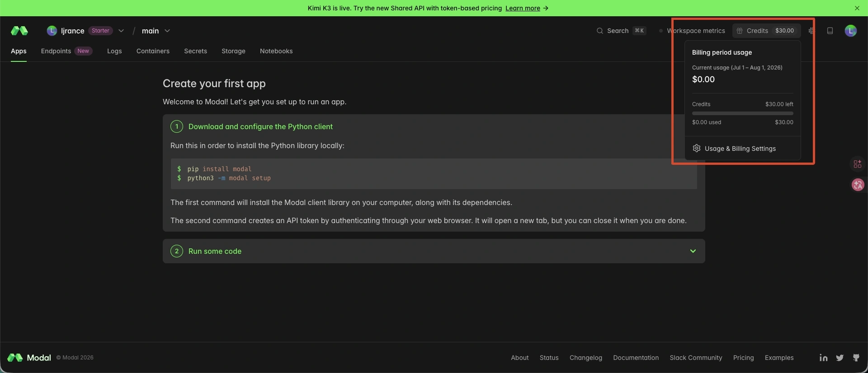
Task: Click the pink floating translate icon
Action: click(858, 185)
